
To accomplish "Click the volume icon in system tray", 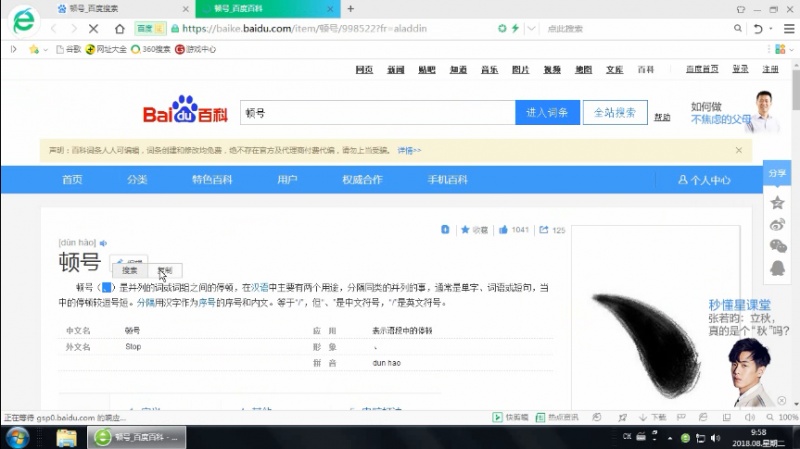I will click(x=716, y=438).
